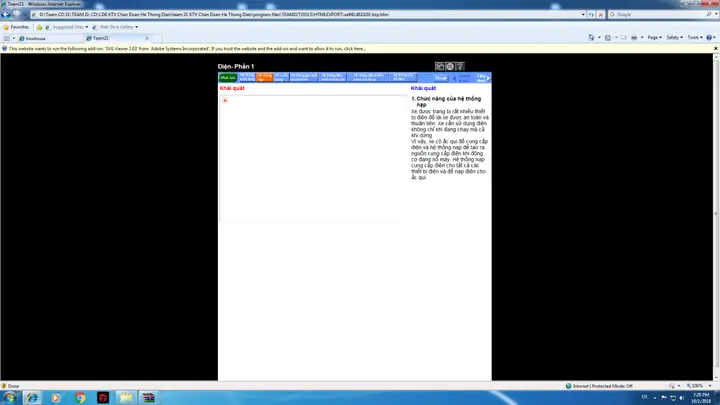Click the red Stop loading button
720x405 pixels.
(x=601, y=14)
